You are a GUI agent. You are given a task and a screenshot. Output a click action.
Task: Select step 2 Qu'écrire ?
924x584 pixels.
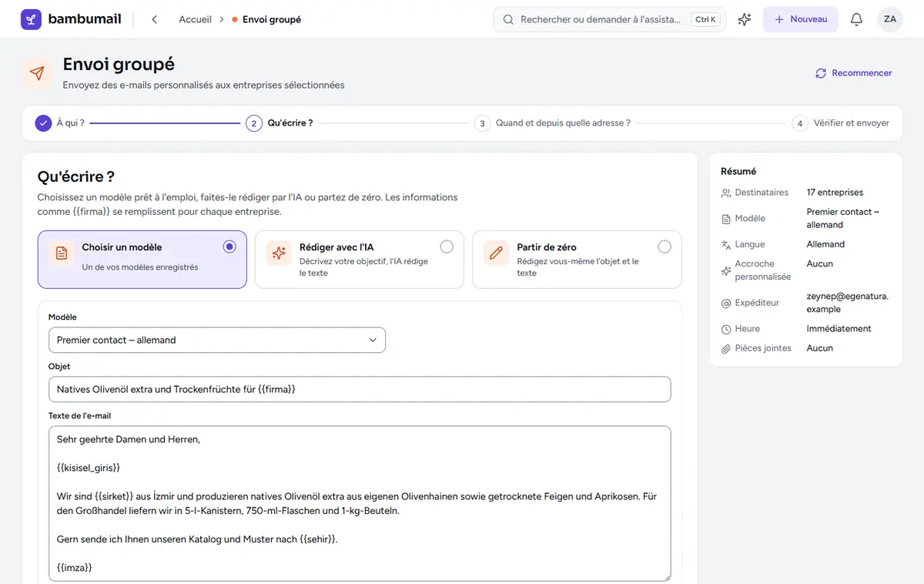click(x=280, y=123)
